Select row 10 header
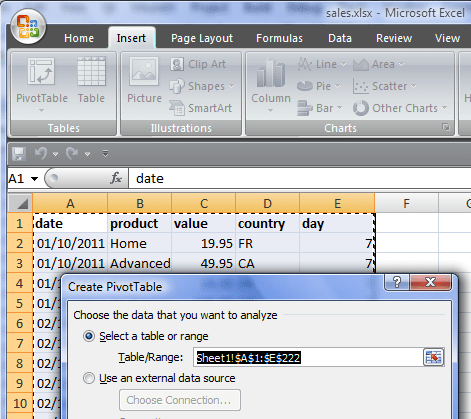 pyautogui.click(x=20, y=403)
